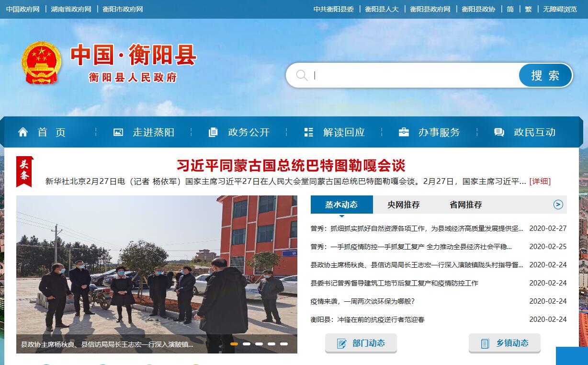Screen dimensions: 588x365
Task: Click the national emblem logo
Action: click(41, 63)
